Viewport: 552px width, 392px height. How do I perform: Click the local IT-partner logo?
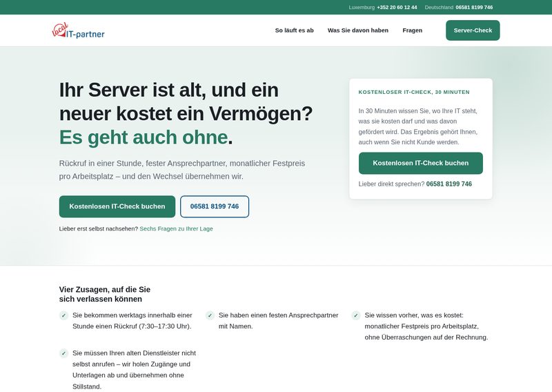point(78,30)
